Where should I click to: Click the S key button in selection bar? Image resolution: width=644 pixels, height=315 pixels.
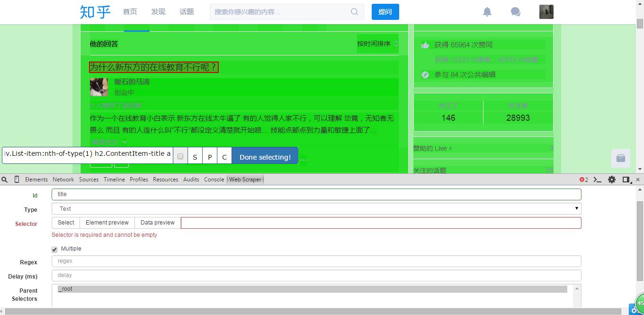(x=195, y=156)
